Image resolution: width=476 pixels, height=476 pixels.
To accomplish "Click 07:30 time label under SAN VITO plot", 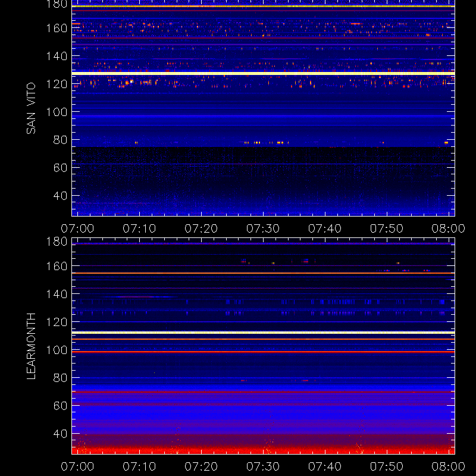I will pos(263,228).
